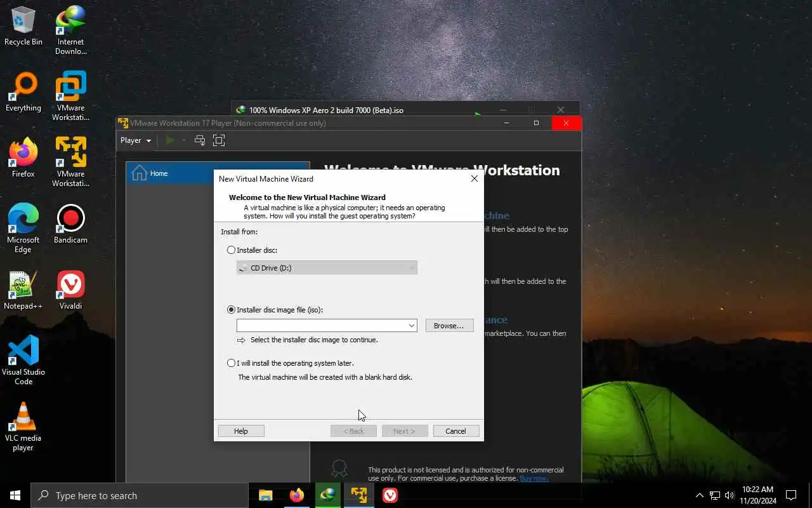The width and height of the screenshot is (812, 508).
Task: Open the Player menu dropdown
Action: tap(136, 140)
